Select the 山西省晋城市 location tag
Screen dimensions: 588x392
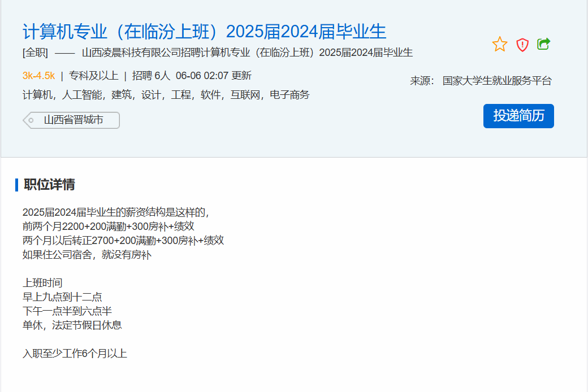pyautogui.click(x=73, y=120)
